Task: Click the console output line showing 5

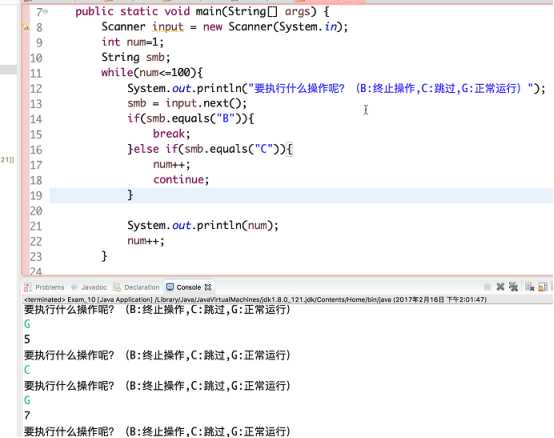Action: click(27, 339)
